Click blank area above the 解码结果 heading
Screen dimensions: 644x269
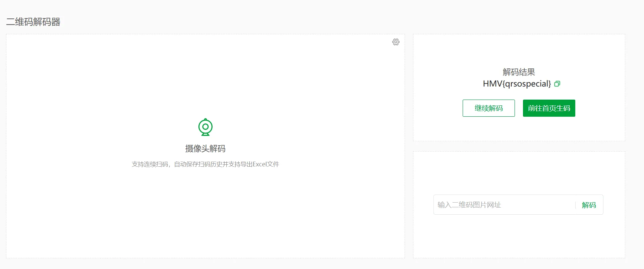[519, 50]
